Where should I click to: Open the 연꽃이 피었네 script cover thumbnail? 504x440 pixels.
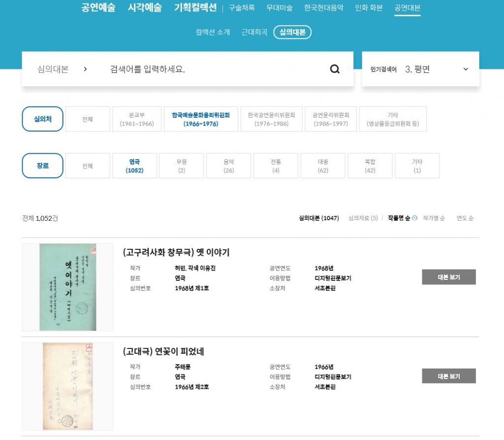tap(67, 386)
